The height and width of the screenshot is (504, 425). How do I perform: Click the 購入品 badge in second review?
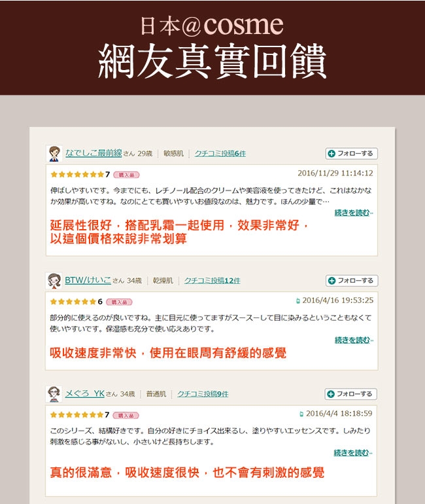(x=120, y=302)
